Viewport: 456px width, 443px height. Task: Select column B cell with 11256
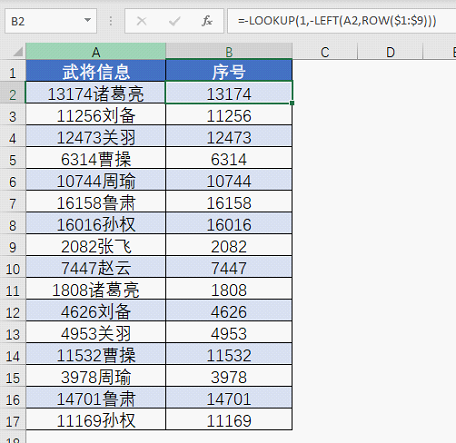click(x=229, y=115)
